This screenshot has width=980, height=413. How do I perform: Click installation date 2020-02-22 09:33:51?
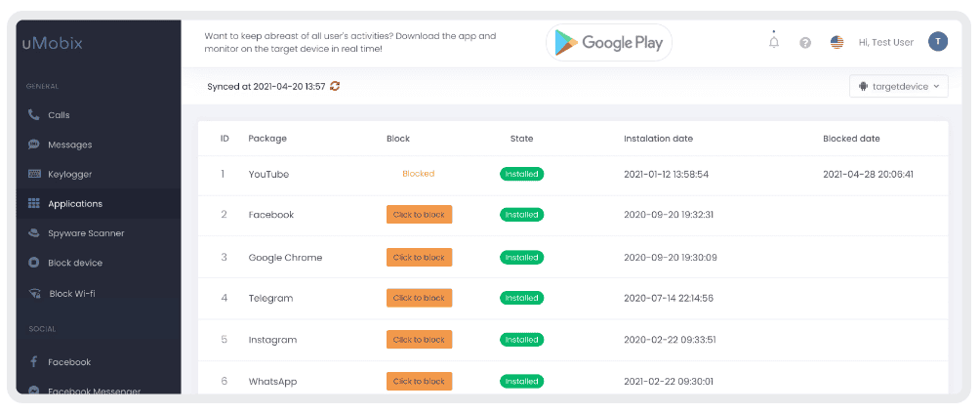[x=670, y=340]
